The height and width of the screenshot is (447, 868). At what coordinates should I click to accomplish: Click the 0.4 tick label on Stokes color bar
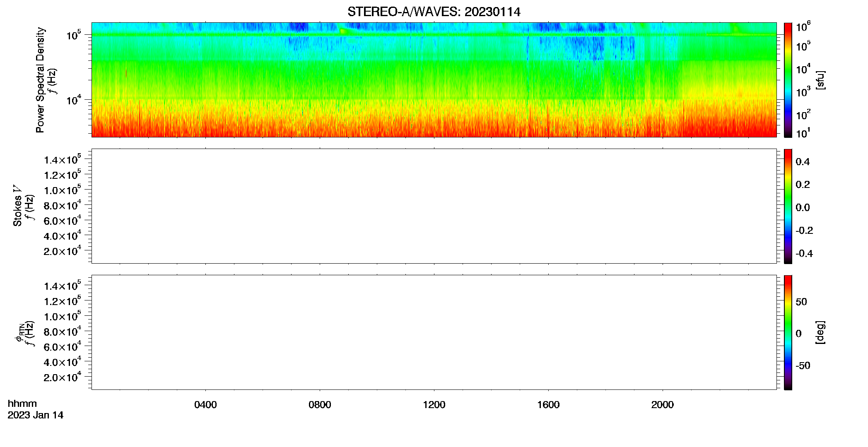[803, 162]
